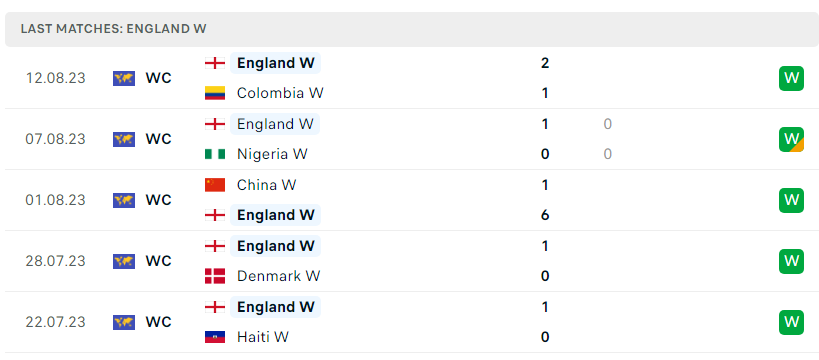
Task: Click the Colombia flag icon
Action: (x=215, y=93)
